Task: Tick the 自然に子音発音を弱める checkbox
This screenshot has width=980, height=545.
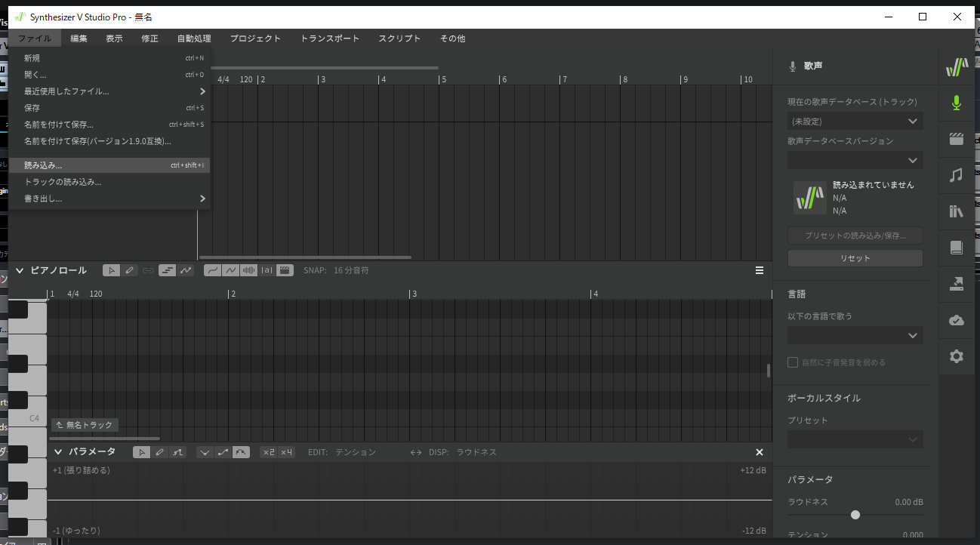Action: click(x=793, y=362)
